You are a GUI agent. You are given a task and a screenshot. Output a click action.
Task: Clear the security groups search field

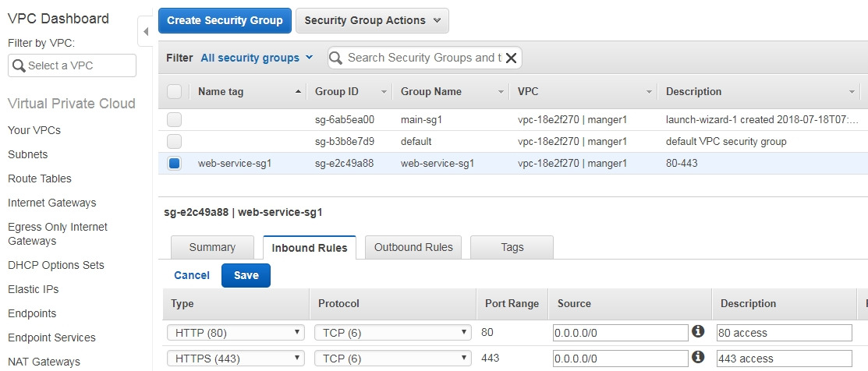512,58
